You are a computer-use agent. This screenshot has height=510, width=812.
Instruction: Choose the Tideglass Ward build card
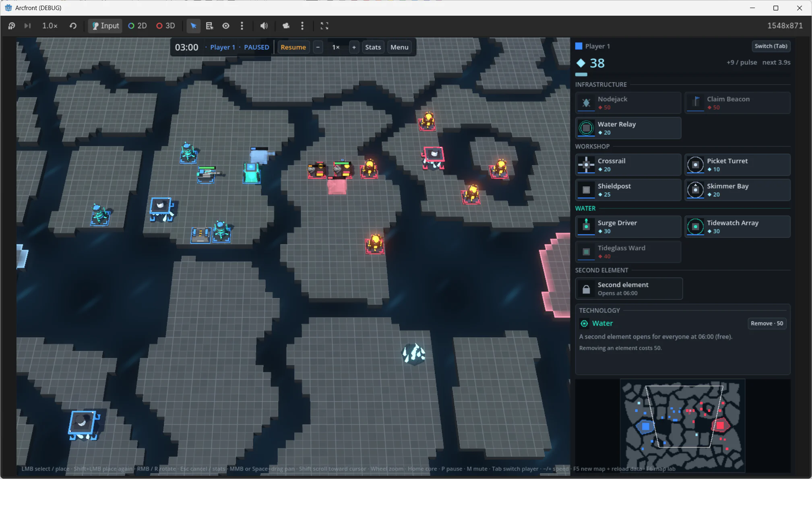tap(628, 252)
